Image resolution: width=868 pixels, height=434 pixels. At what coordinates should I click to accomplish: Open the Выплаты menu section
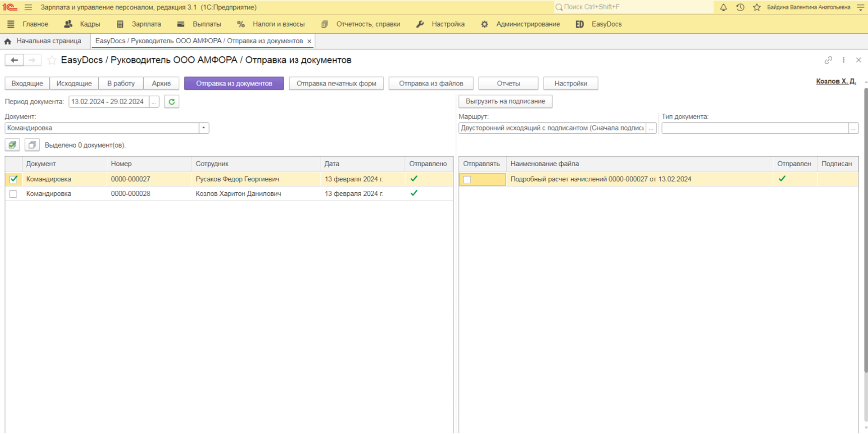tap(207, 24)
